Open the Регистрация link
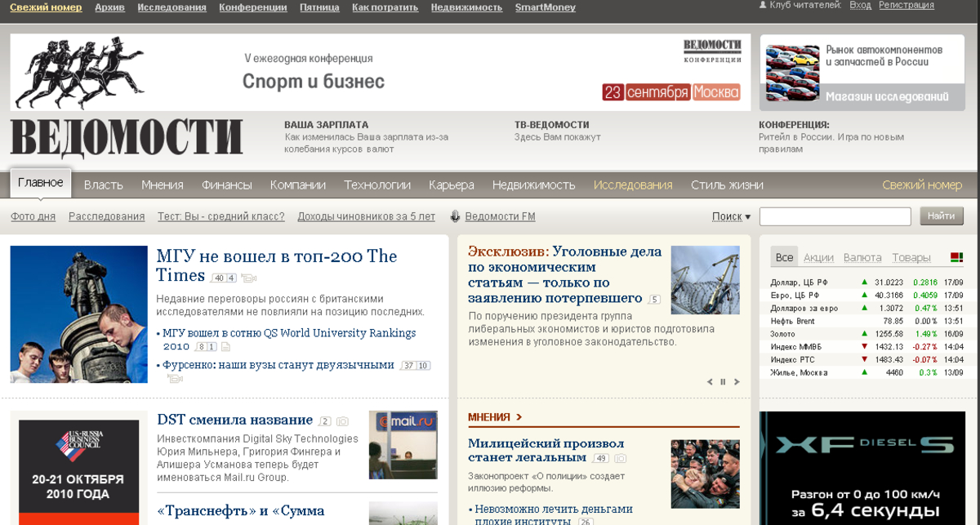This screenshot has height=525, width=980. tap(906, 5)
